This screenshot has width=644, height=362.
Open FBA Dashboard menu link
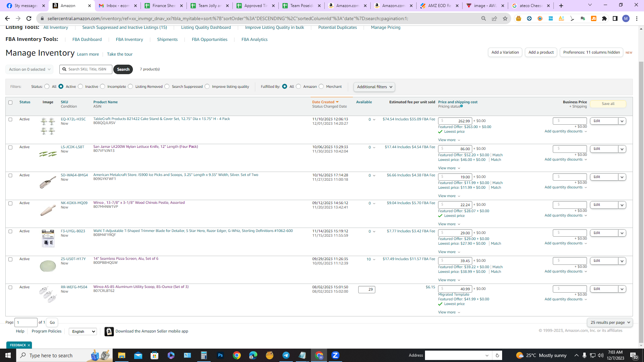pyautogui.click(x=87, y=40)
